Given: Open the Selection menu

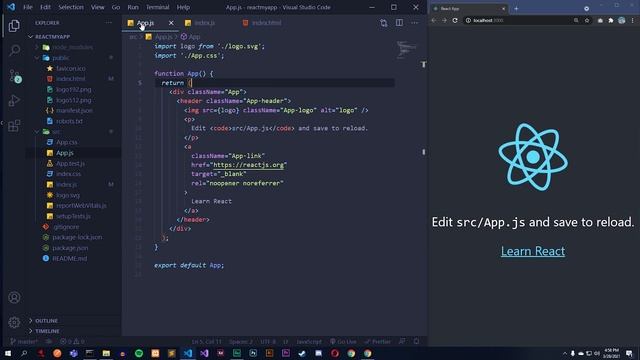Looking at the screenshot, I should [71, 7].
